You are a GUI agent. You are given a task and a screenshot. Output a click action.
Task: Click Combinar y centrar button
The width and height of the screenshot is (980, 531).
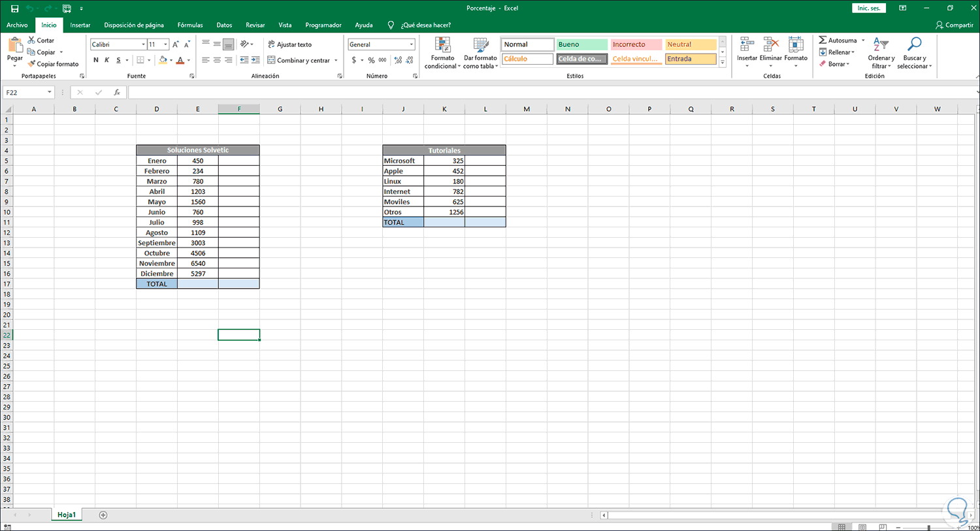coord(299,60)
